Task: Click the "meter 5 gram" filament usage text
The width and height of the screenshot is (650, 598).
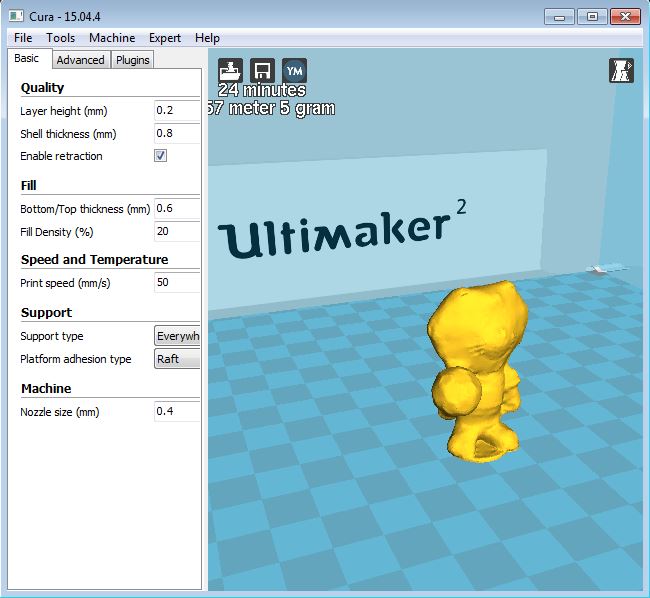Action: [x=282, y=108]
